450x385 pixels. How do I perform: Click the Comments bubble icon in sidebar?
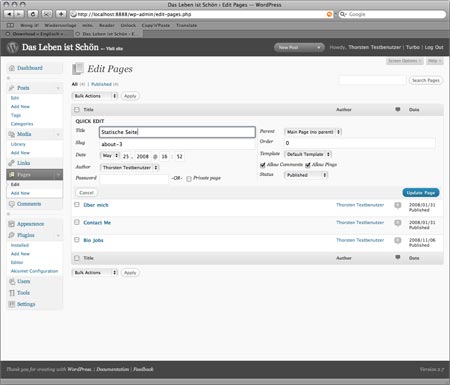pyautogui.click(x=12, y=204)
